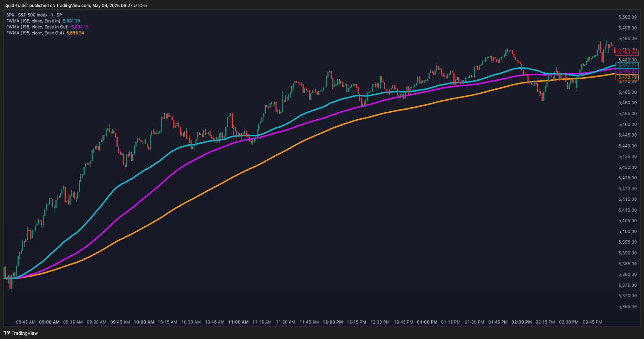This screenshot has width=644, height=339.
Task: Click the 12:45 PM time axis label
Action: [404, 322]
